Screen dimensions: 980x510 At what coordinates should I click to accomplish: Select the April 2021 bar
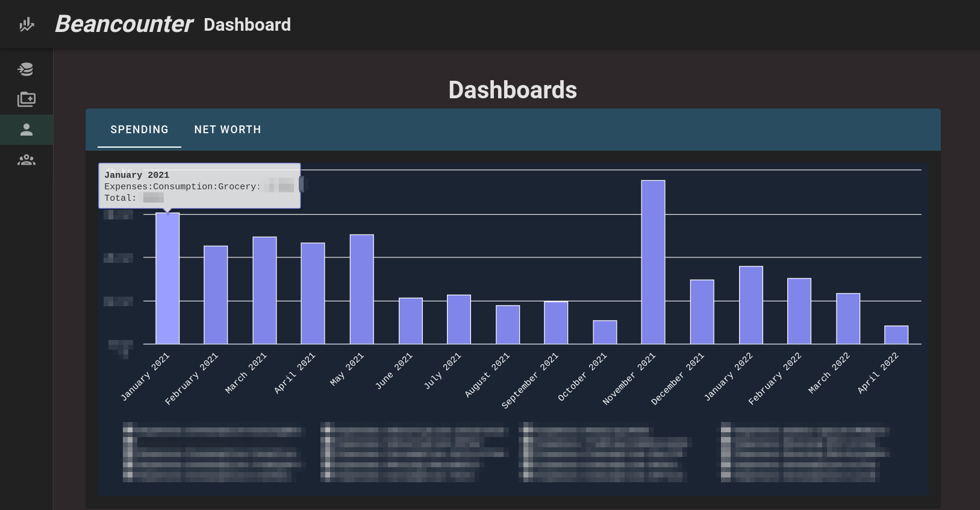[x=313, y=294]
